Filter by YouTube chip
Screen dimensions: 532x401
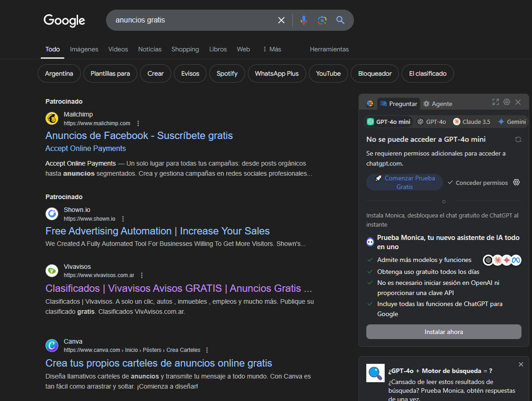pos(329,73)
